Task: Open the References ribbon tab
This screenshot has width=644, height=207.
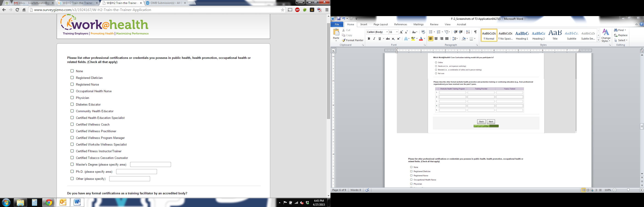Action: click(x=400, y=24)
